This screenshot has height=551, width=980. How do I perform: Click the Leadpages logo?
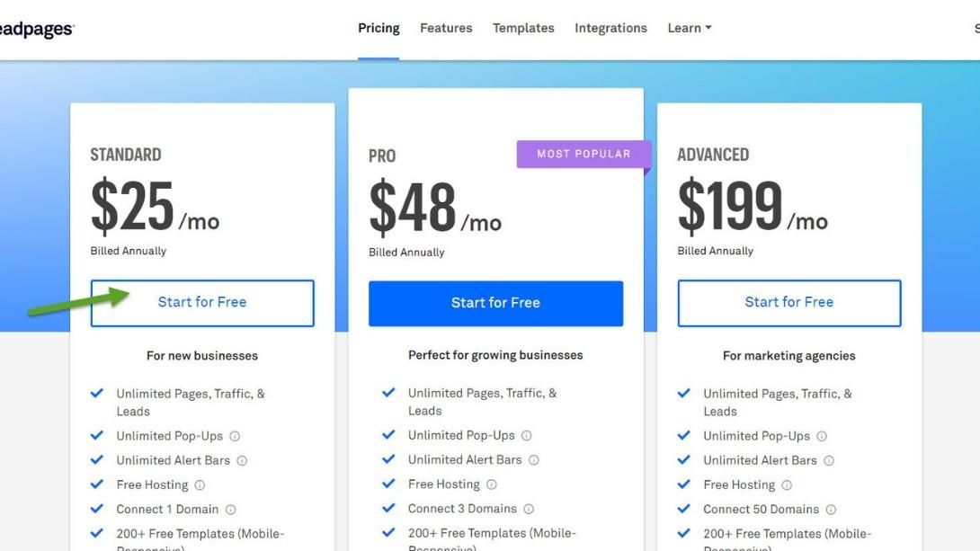coord(36,30)
